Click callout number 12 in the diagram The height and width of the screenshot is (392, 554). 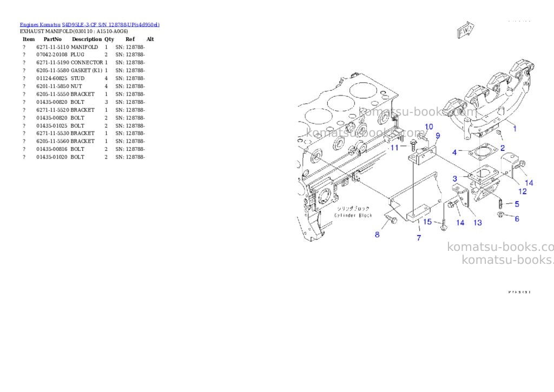click(522, 191)
